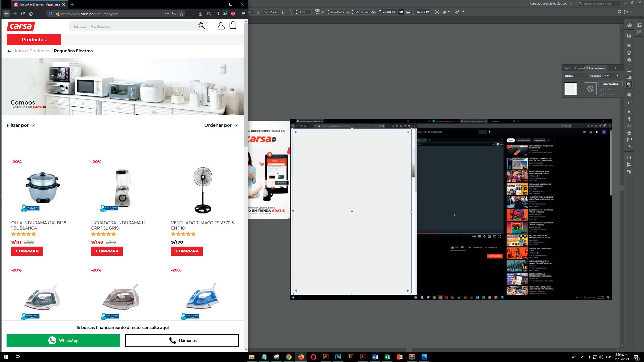Enable the Inv. máscara checkbox

point(600,95)
